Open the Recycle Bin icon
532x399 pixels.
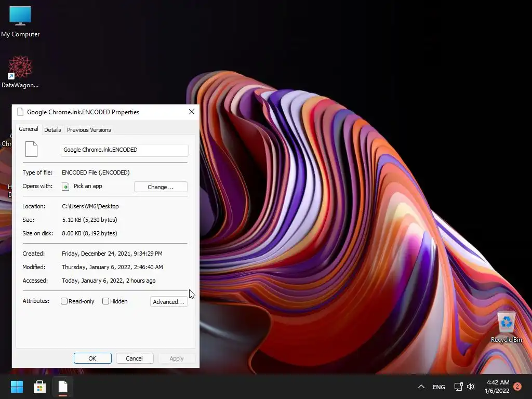pyautogui.click(x=506, y=327)
